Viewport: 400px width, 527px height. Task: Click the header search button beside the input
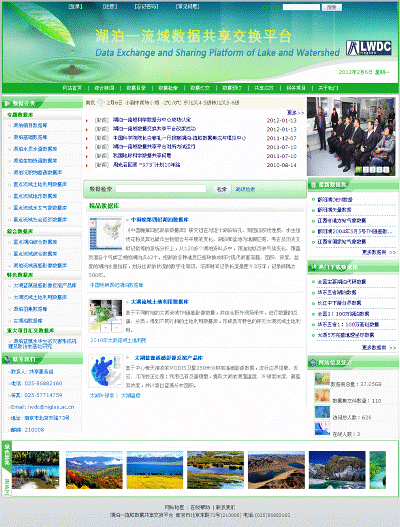332,7
